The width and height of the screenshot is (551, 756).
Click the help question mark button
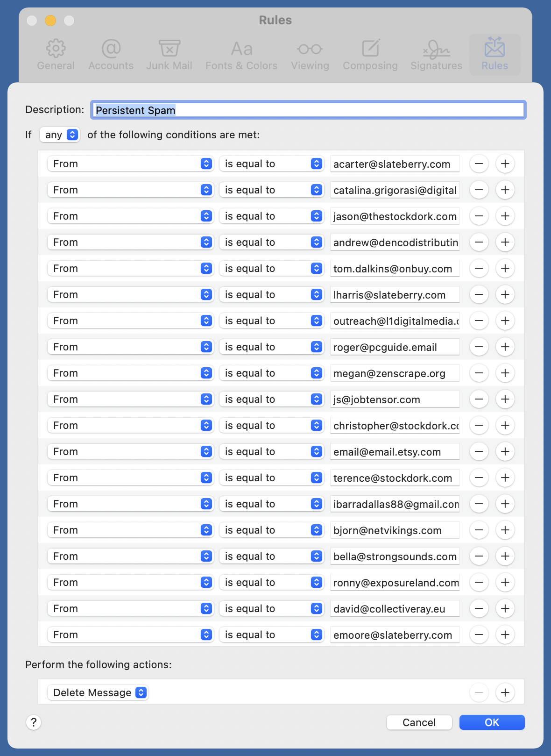pyautogui.click(x=34, y=722)
